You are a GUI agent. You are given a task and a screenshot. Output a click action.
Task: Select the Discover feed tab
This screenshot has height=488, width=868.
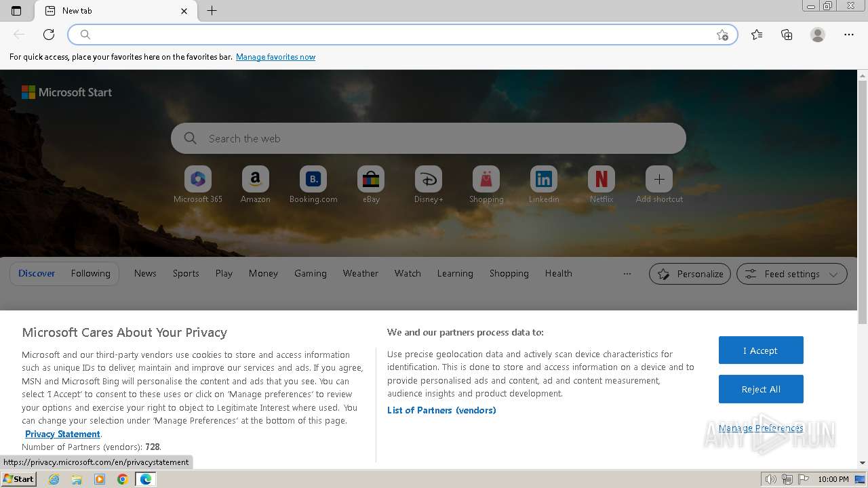click(x=37, y=273)
